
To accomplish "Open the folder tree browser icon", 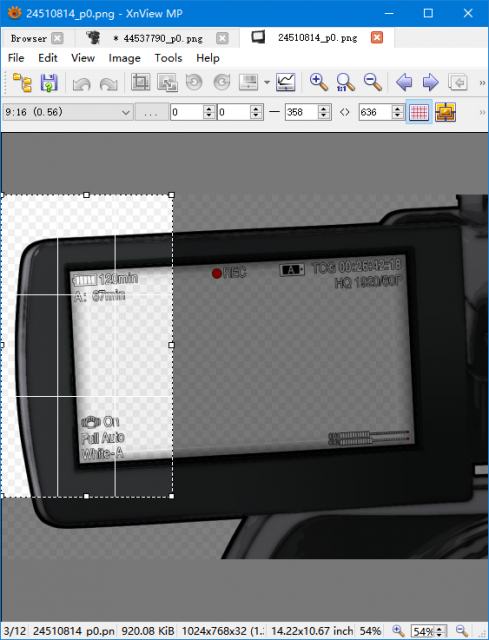I will (22, 82).
